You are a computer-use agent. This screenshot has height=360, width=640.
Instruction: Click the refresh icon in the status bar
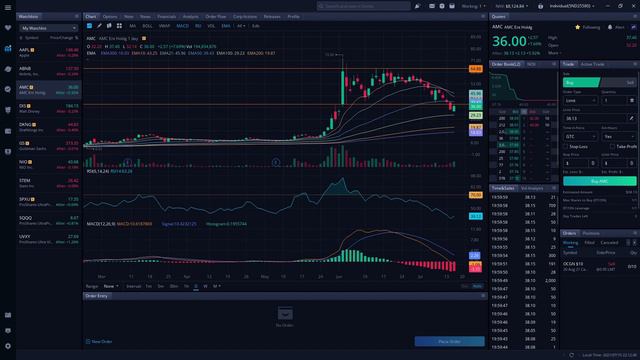pos(571,355)
